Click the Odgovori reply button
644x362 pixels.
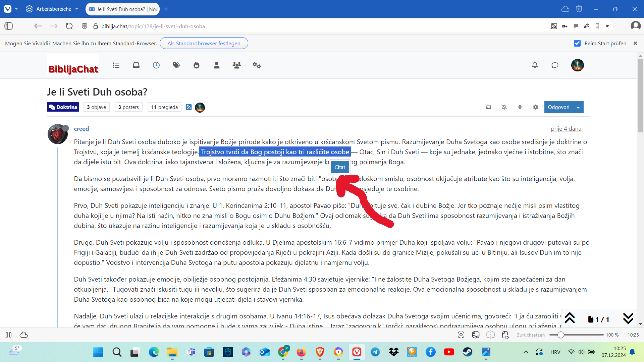point(559,107)
